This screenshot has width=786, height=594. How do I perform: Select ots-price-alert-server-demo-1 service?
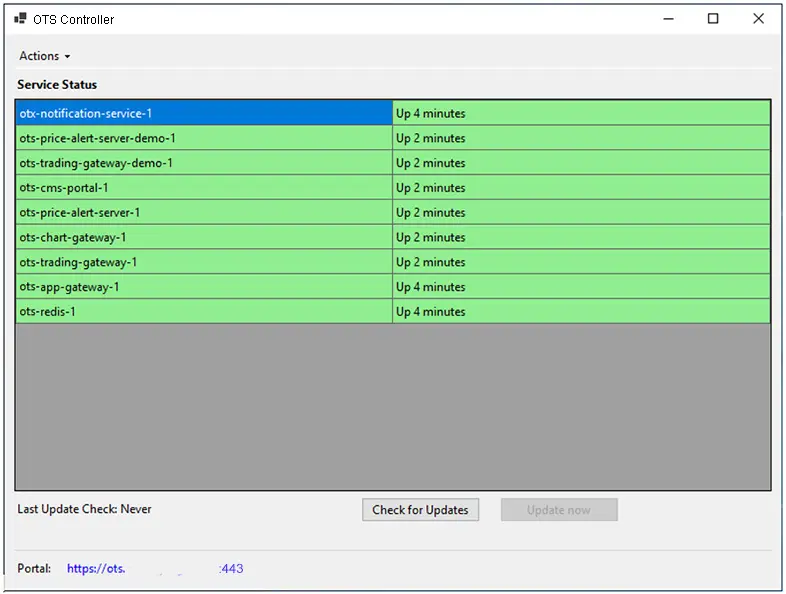pos(98,139)
